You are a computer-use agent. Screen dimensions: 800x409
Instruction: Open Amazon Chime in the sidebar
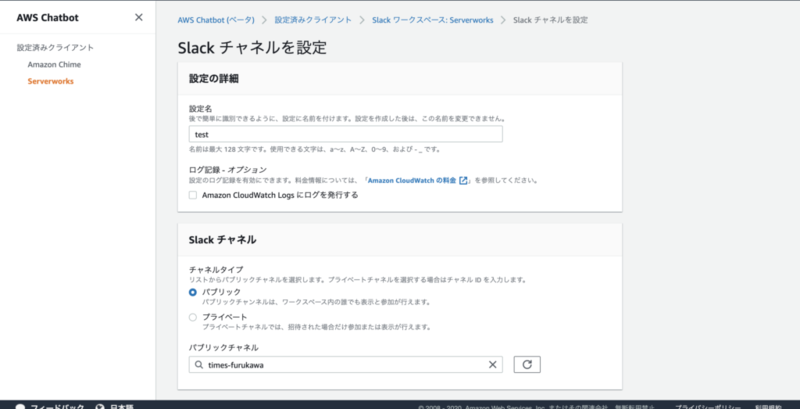point(54,64)
